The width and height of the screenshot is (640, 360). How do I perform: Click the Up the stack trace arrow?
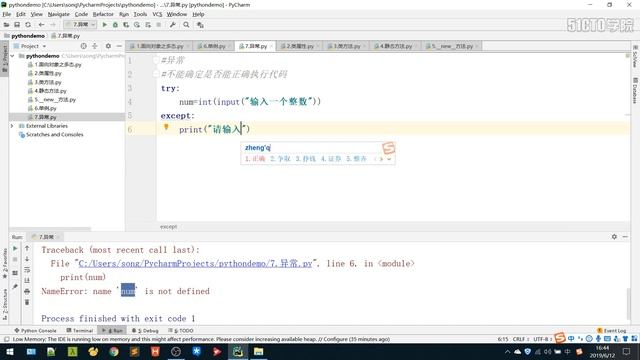[x=27, y=248]
